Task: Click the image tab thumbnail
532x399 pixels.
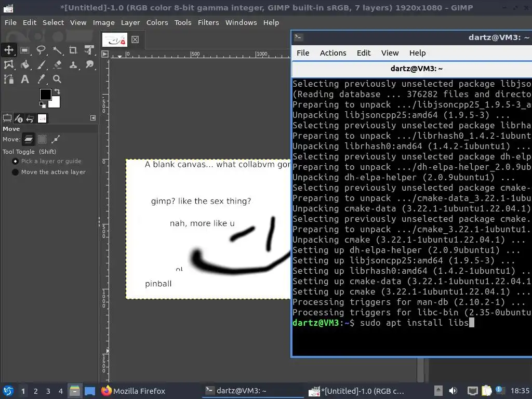Action: pos(115,39)
